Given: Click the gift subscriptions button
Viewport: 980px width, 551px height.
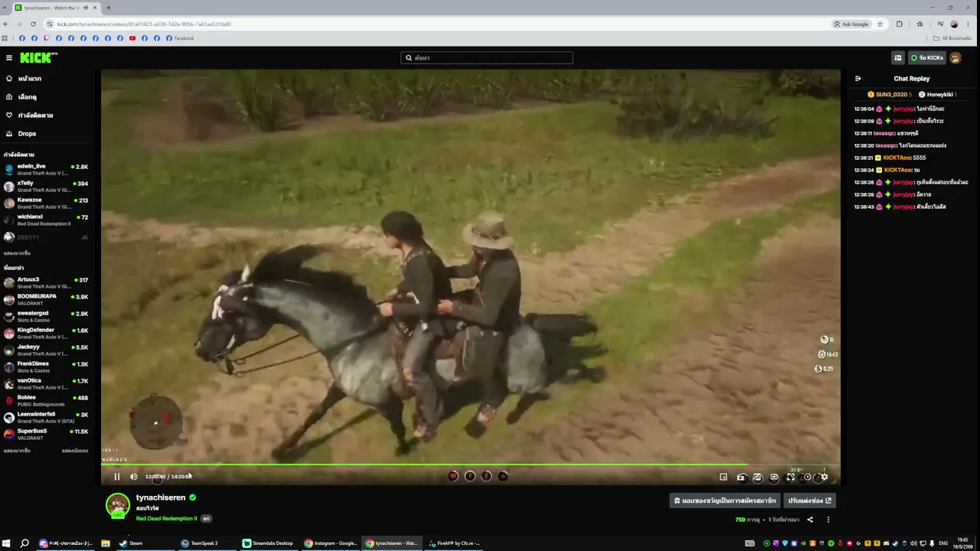Looking at the screenshot, I should pyautogui.click(x=725, y=500).
